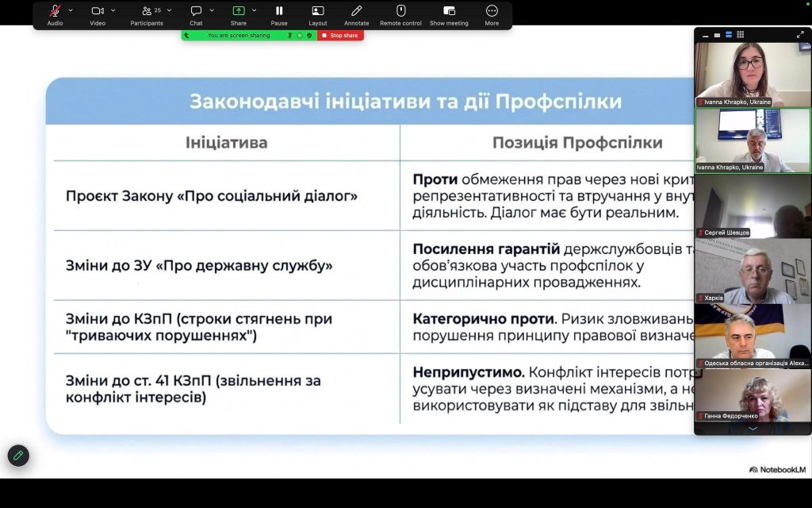Click the round status indicator on sharing bar
Viewport: 812px width, 508px height.
(x=299, y=35)
